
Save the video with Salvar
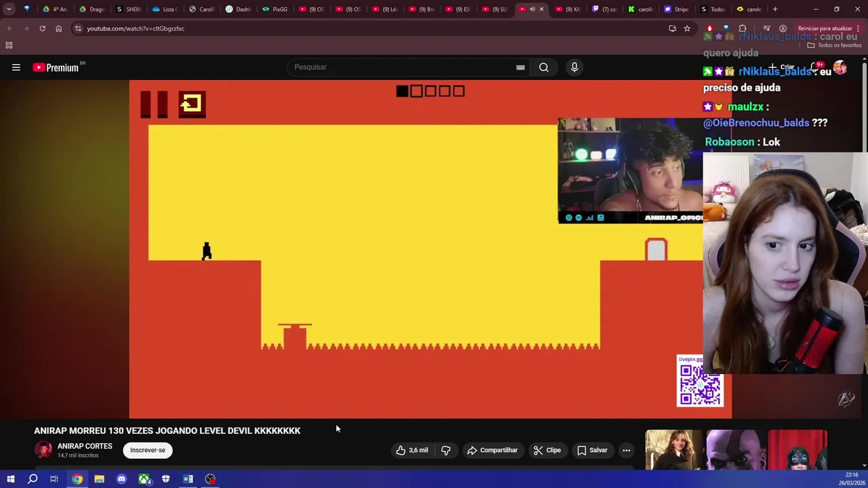click(592, 450)
